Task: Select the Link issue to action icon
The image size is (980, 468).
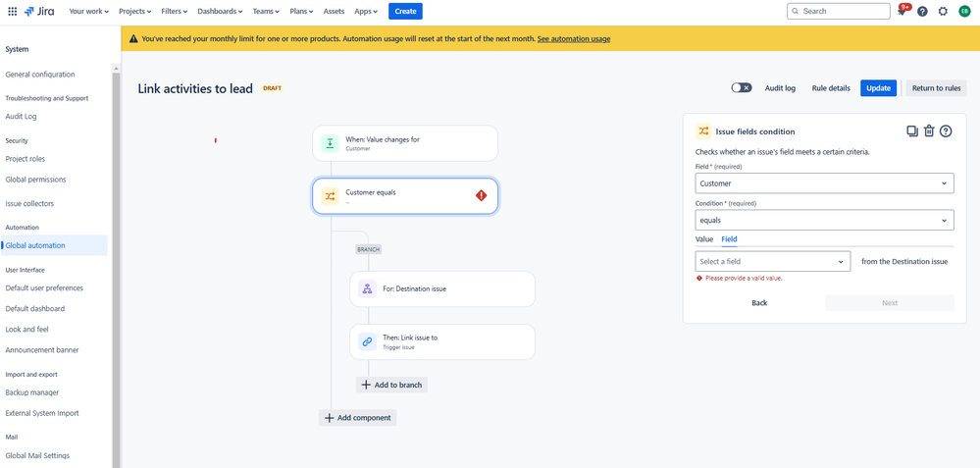Action: (367, 341)
